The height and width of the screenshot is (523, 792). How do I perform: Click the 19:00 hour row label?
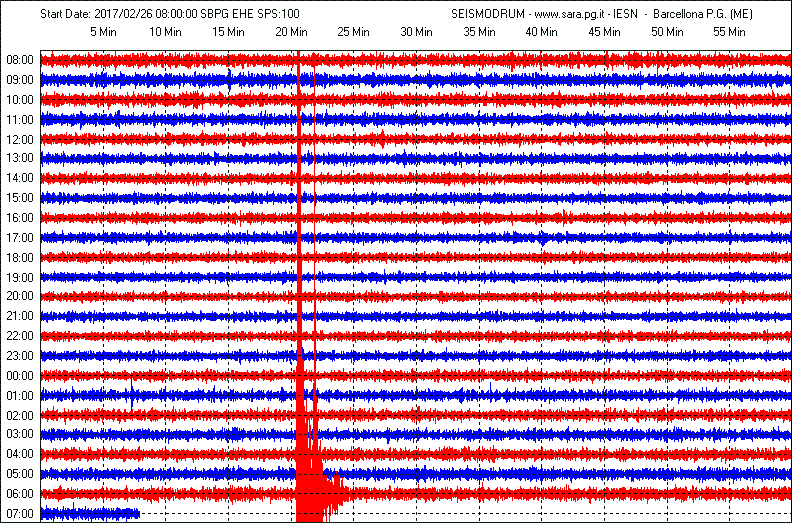(x=20, y=278)
